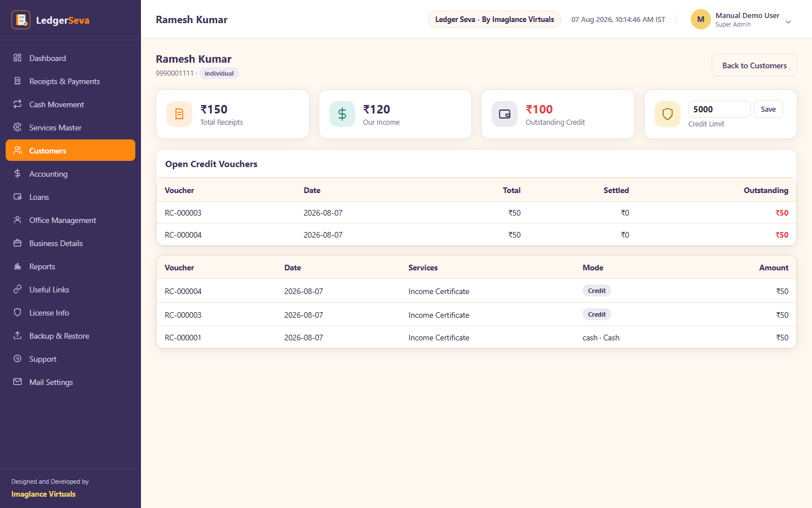This screenshot has width=812, height=508.
Task: Click the Office Management person icon
Action: [x=17, y=220]
